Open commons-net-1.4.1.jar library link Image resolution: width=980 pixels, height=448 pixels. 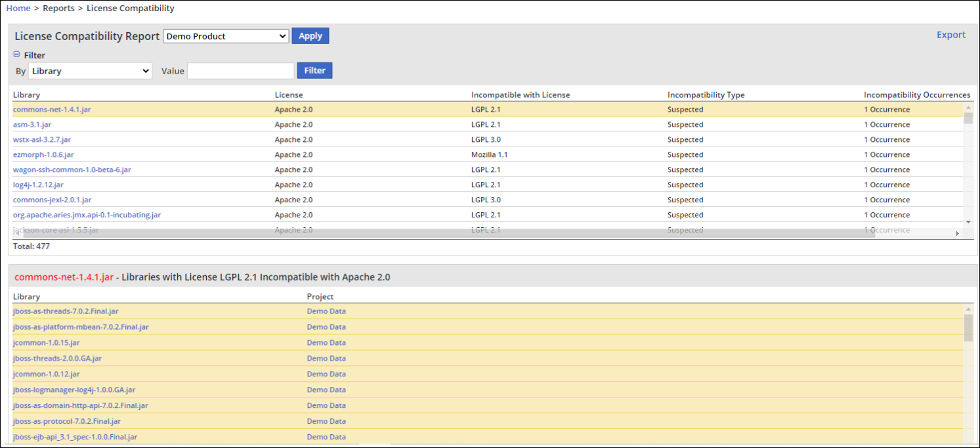click(x=52, y=110)
